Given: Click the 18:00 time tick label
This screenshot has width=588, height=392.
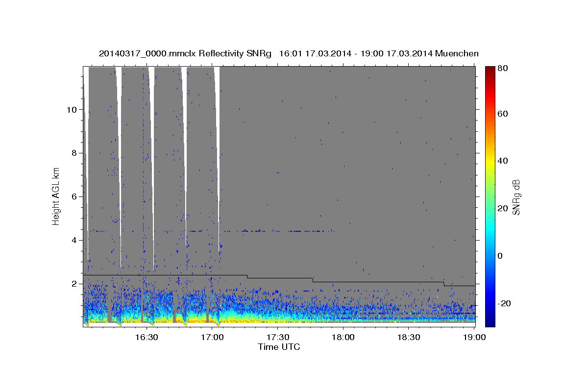Looking at the screenshot, I should coord(343,337).
